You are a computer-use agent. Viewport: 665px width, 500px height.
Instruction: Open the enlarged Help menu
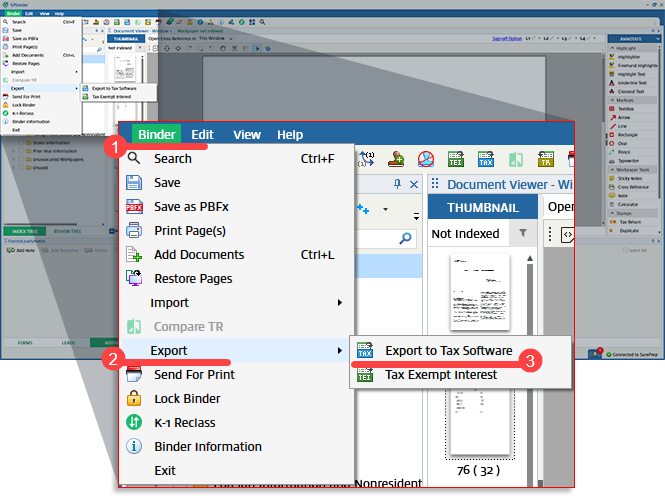[290, 134]
